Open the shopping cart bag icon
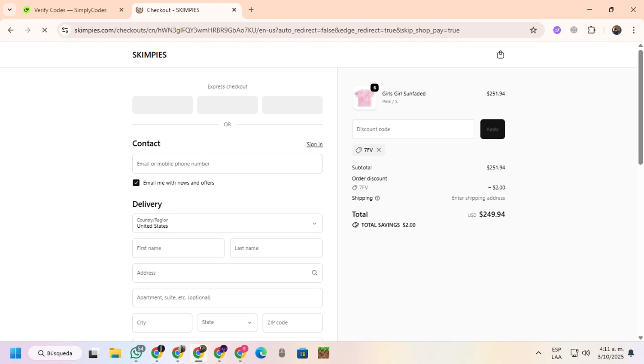 (500, 55)
